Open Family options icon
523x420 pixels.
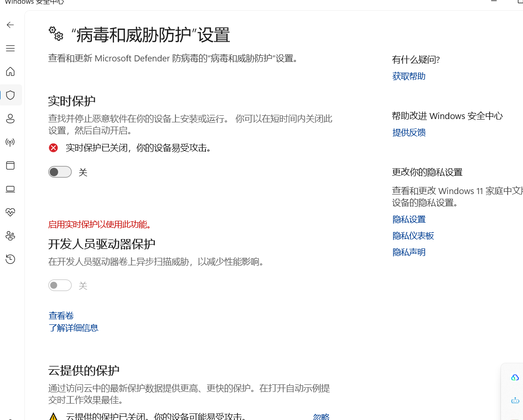10,236
